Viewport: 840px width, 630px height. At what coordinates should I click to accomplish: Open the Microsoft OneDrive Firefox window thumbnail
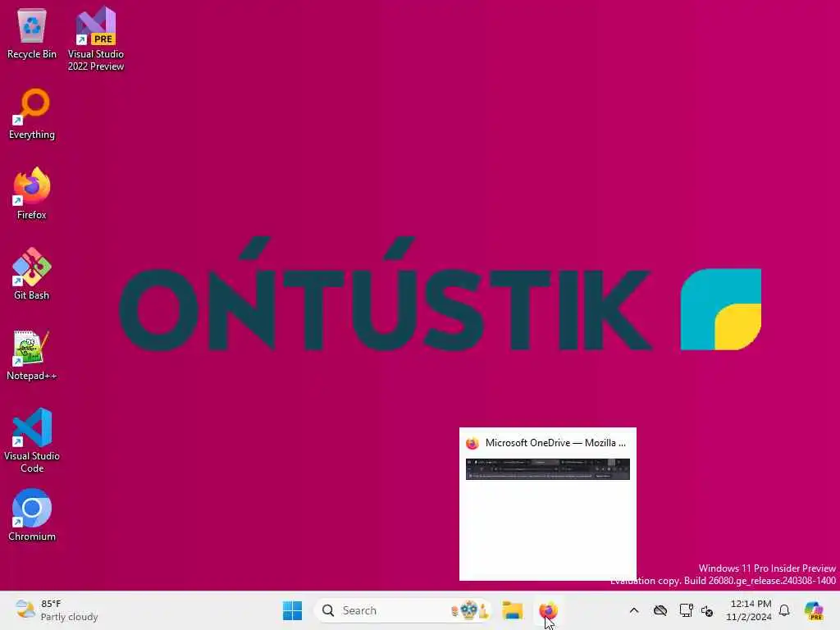tap(547, 504)
